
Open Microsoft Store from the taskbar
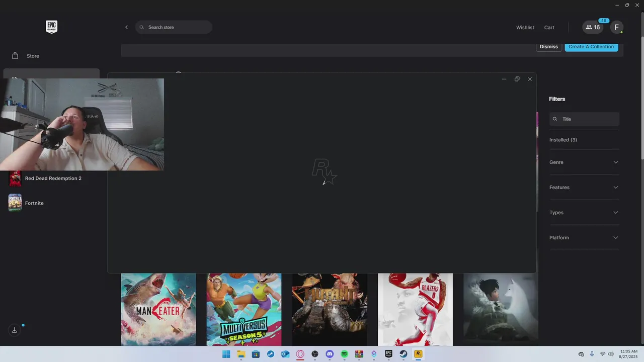click(256, 354)
